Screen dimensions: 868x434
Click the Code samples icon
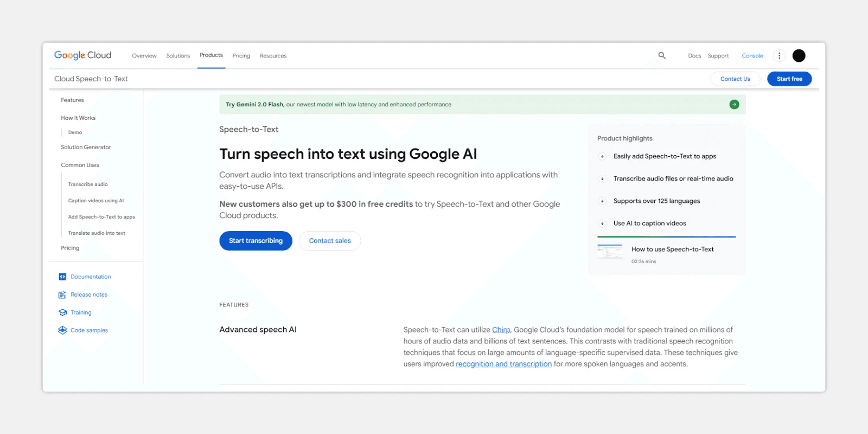(62, 330)
